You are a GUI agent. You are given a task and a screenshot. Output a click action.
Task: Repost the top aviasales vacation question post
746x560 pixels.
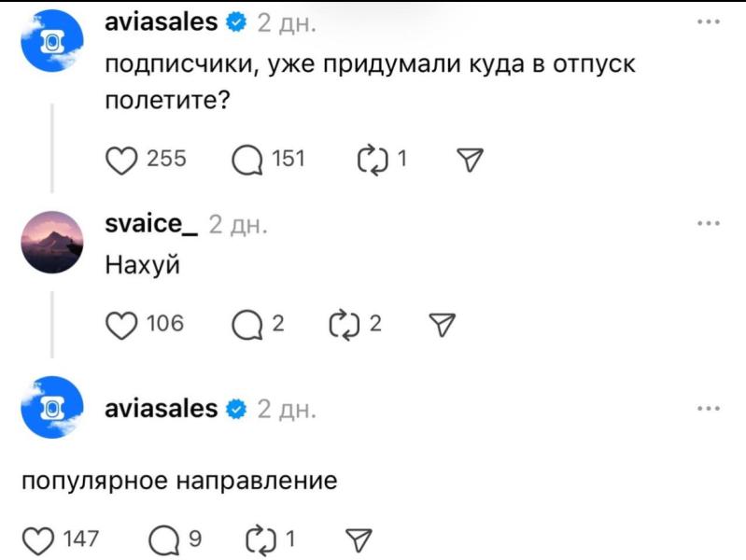pyautogui.click(x=373, y=161)
